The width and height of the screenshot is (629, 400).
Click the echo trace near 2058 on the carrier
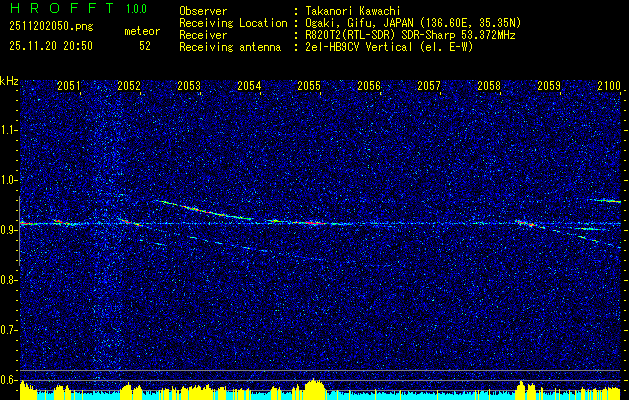530,224
